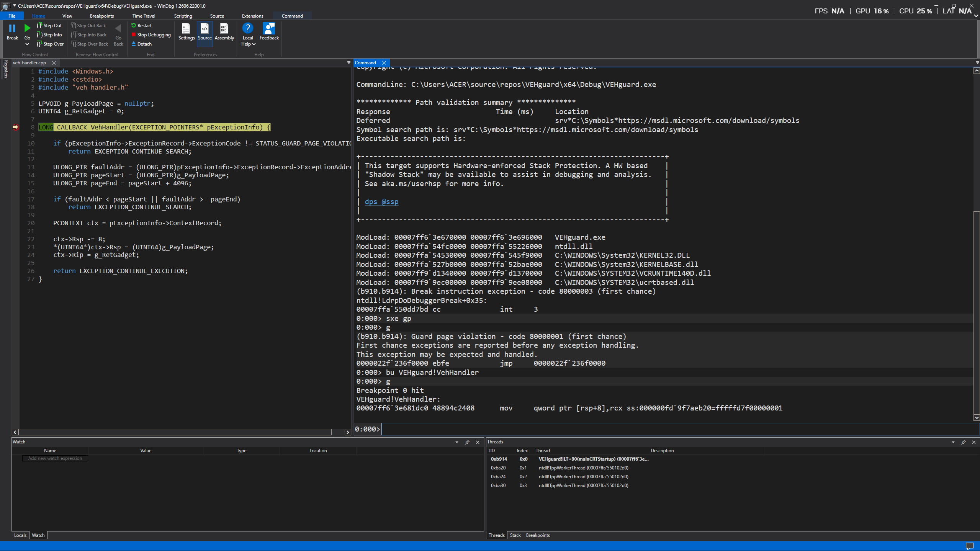Click Step Over in Flow Control
The image size is (980, 551).
[50, 44]
